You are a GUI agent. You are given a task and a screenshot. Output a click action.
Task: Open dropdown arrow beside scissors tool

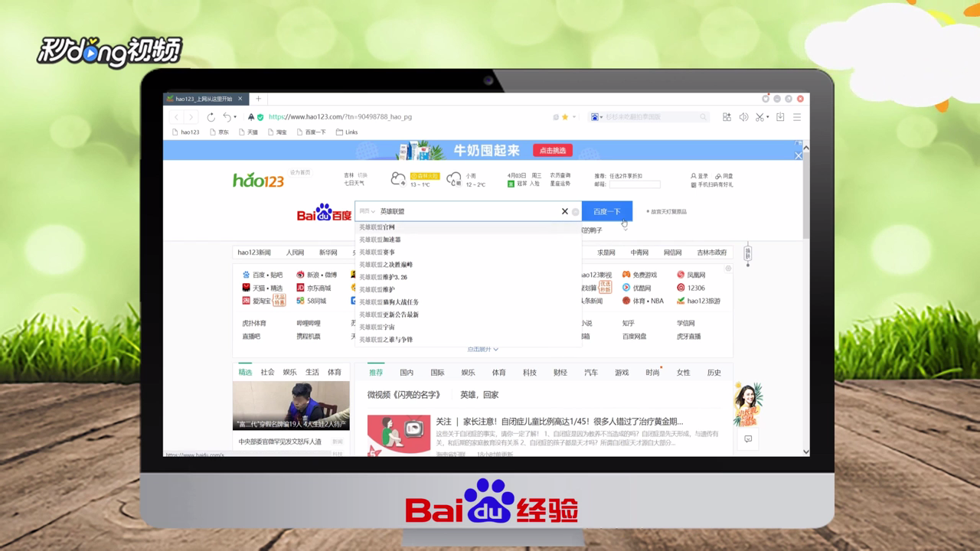[768, 118]
